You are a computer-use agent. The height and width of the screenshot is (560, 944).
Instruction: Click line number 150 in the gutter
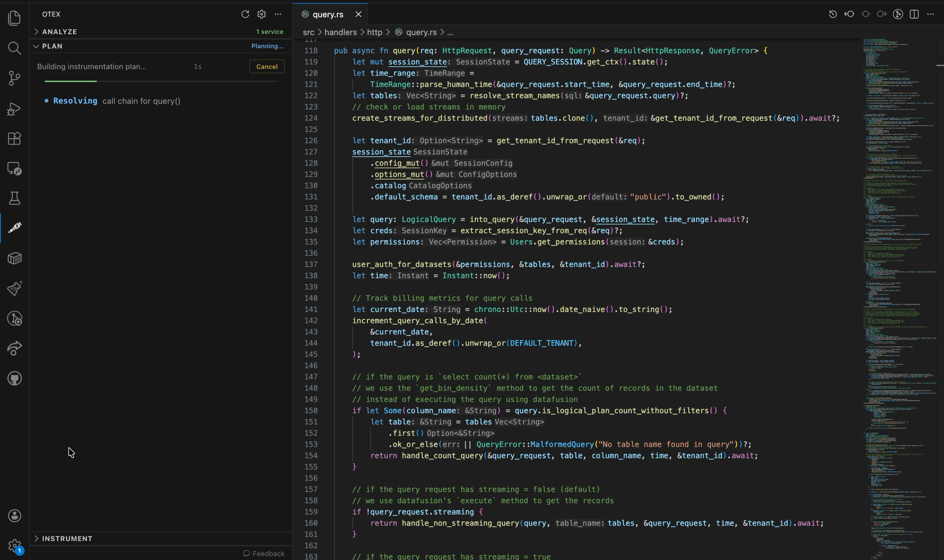[311, 411]
